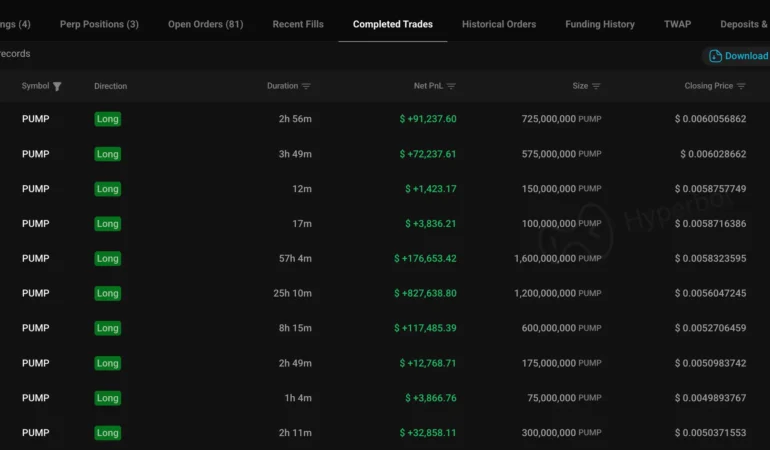Click the 1,600,000,000 PUMP size cell
770x450 pixels.
click(558, 258)
